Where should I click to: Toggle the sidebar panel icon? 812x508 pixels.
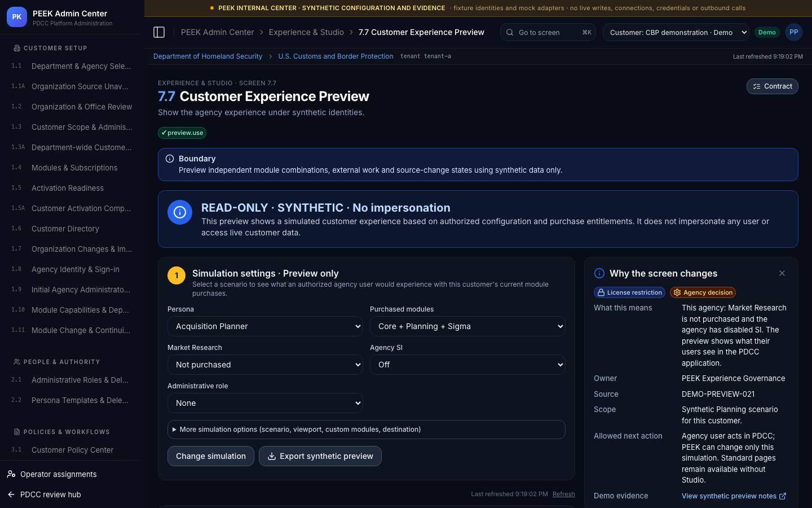159,32
